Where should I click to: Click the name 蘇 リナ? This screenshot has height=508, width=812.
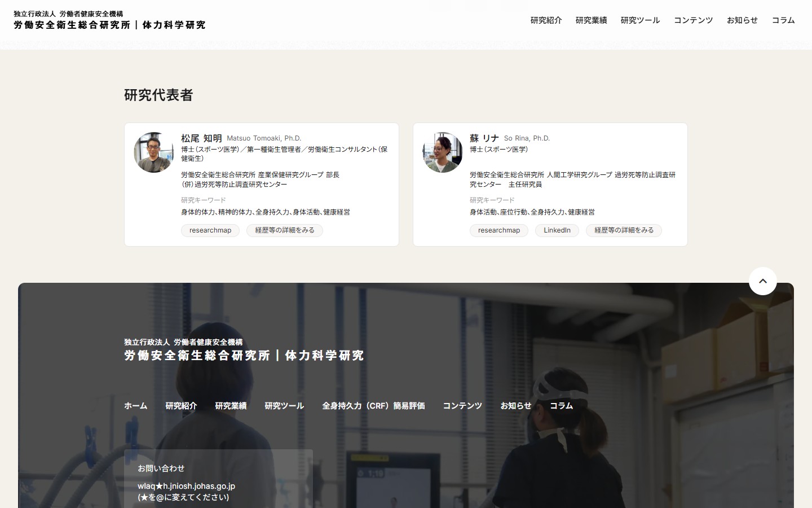tap(484, 138)
